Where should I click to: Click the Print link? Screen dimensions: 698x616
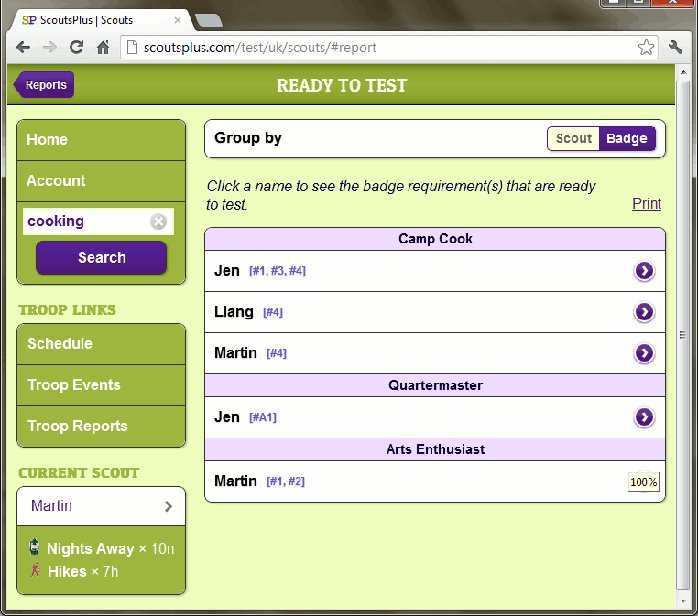point(646,203)
